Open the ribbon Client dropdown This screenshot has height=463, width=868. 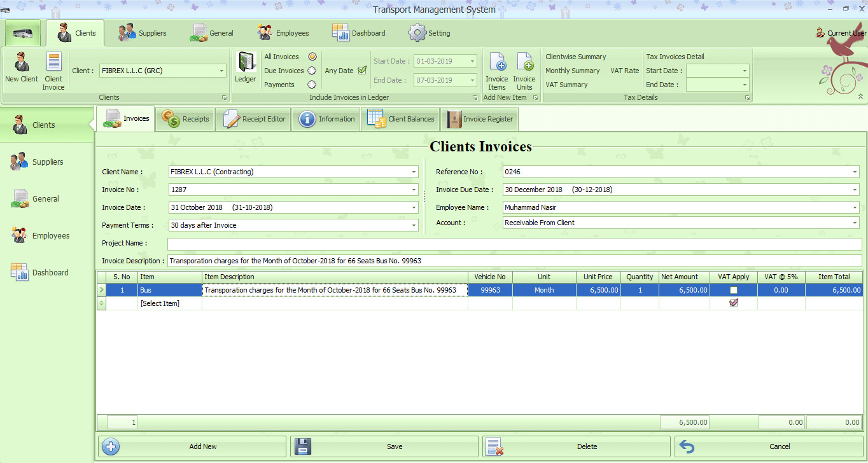tap(222, 71)
